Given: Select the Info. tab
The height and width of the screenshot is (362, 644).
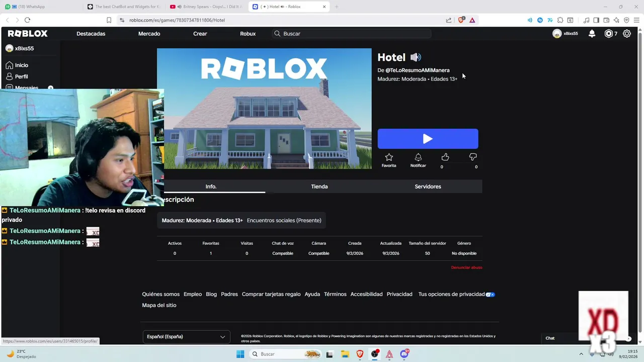Looking at the screenshot, I should pyautogui.click(x=211, y=187).
